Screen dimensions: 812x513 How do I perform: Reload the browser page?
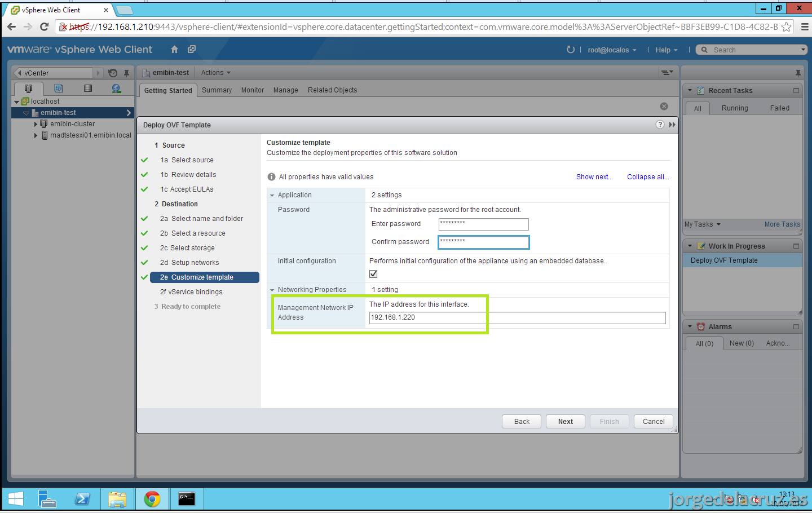point(45,26)
